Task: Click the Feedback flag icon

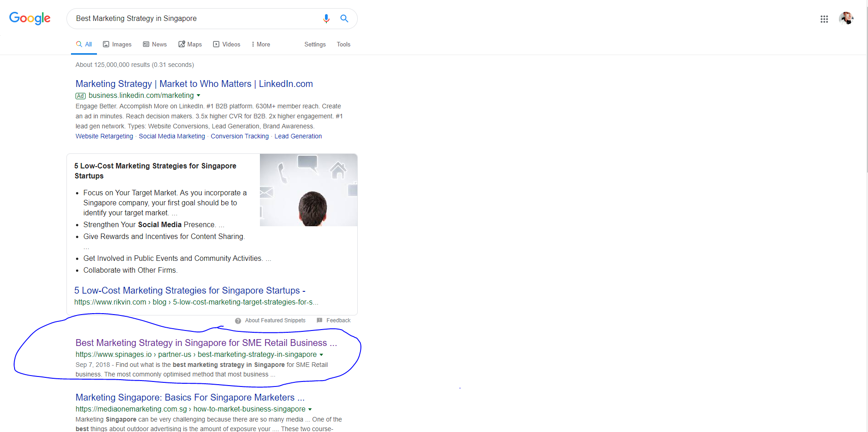Action: (x=320, y=320)
